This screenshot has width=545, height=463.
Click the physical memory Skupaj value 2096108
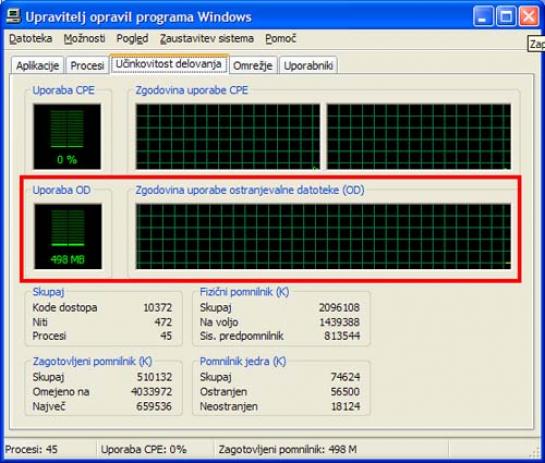pos(339,308)
